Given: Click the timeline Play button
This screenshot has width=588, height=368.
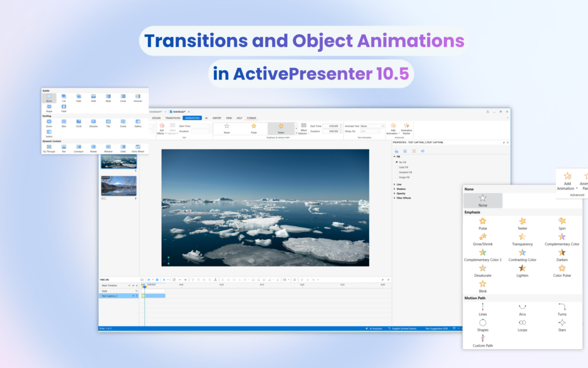Looking at the screenshot, I should point(149,280).
